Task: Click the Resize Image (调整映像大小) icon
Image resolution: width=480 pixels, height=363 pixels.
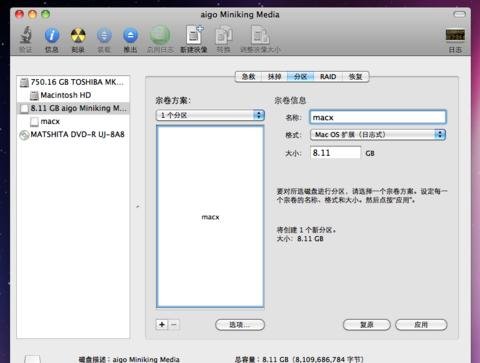Action: click(260, 35)
